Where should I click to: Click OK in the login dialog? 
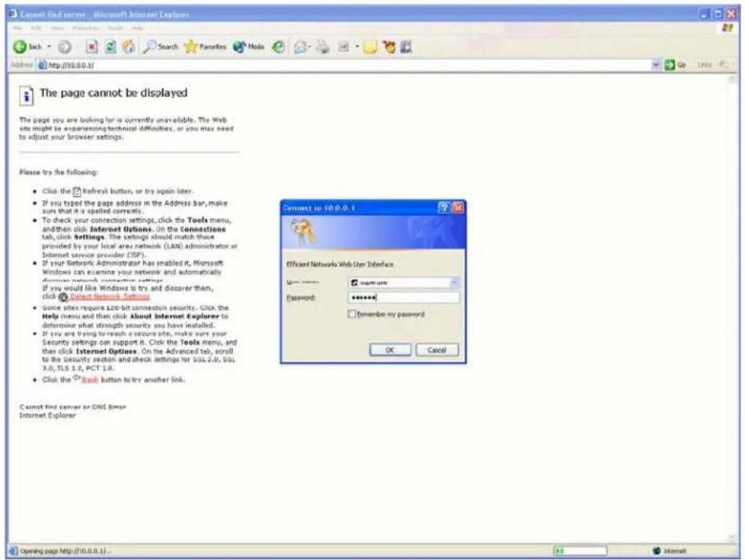pos(390,350)
